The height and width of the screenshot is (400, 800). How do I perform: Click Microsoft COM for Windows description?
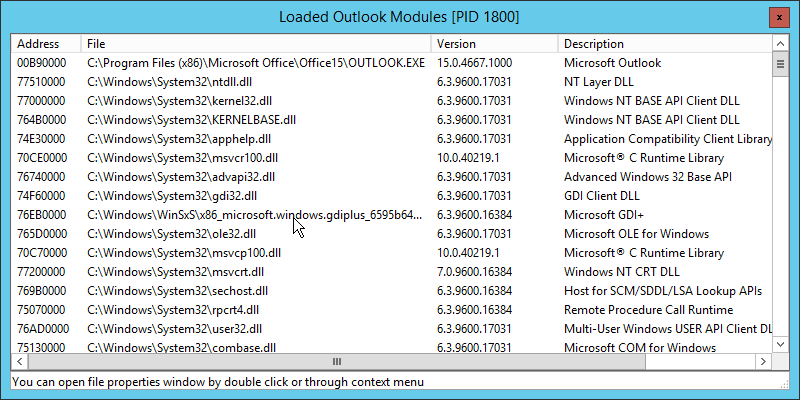(x=640, y=347)
